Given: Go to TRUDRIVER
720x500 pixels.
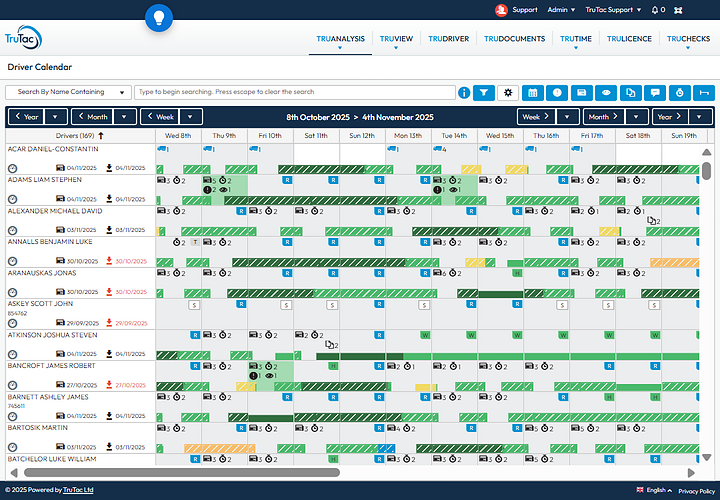Looking at the screenshot, I should pyautogui.click(x=449, y=39).
